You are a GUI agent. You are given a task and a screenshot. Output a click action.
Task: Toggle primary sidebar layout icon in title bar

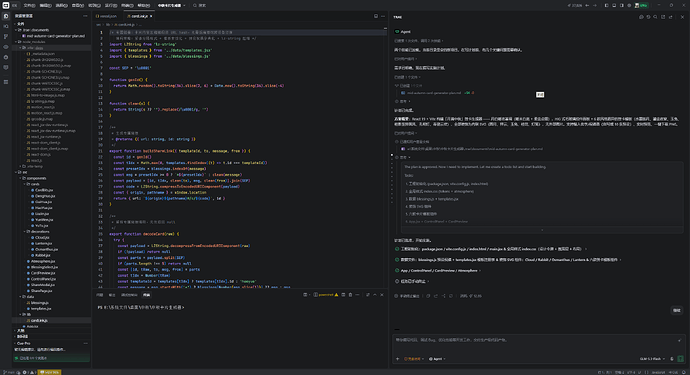click(x=606, y=5)
